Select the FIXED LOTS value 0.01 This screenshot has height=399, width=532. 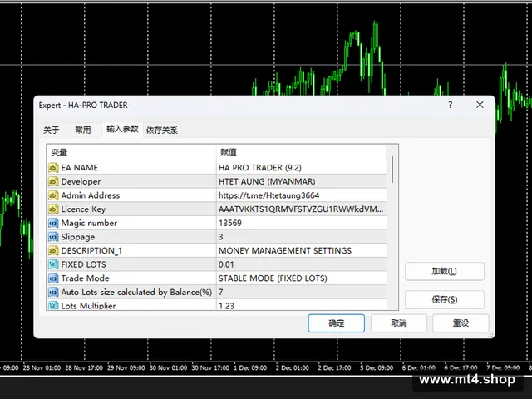coord(302,264)
